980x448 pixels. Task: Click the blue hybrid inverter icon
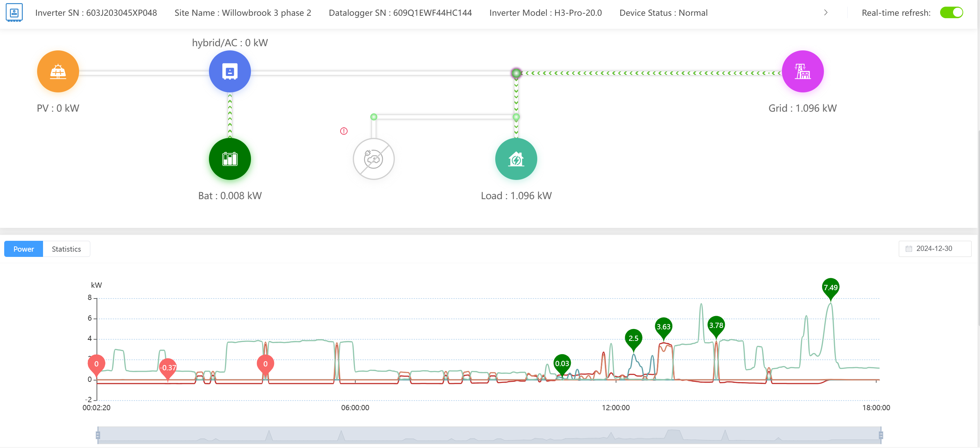point(230,71)
